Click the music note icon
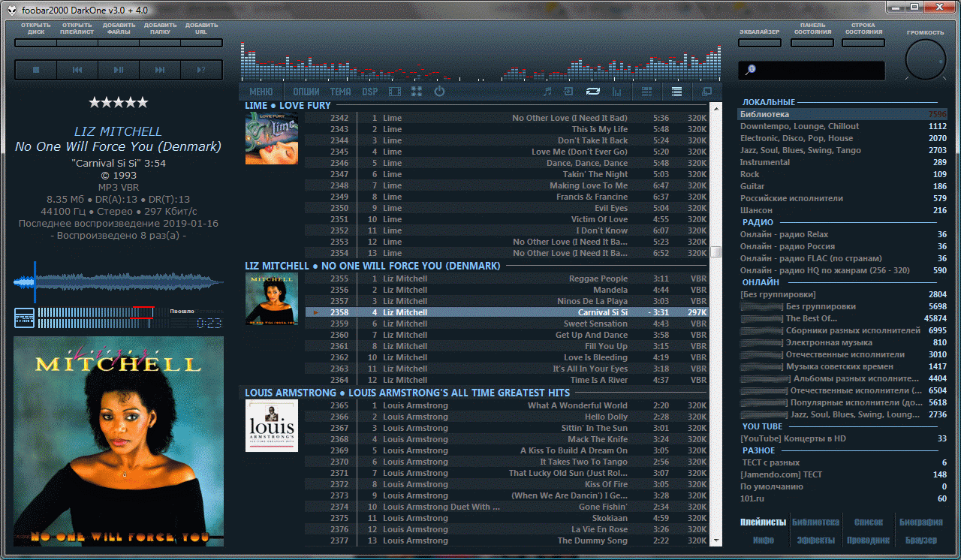961x560 pixels. 547,92
